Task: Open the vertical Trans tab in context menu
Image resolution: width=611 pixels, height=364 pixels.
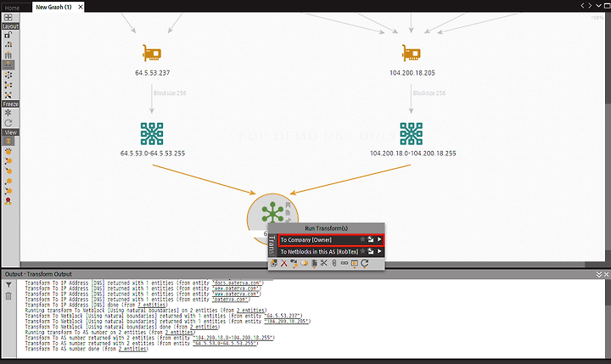Action: point(272,245)
